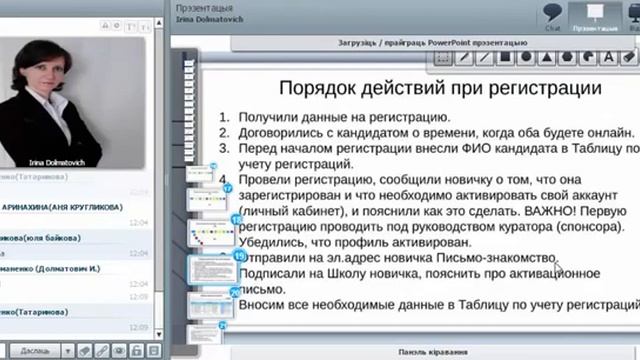Select the circle shape tool
Image resolution: width=640 pixels, height=360 pixels.
click(526, 58)
